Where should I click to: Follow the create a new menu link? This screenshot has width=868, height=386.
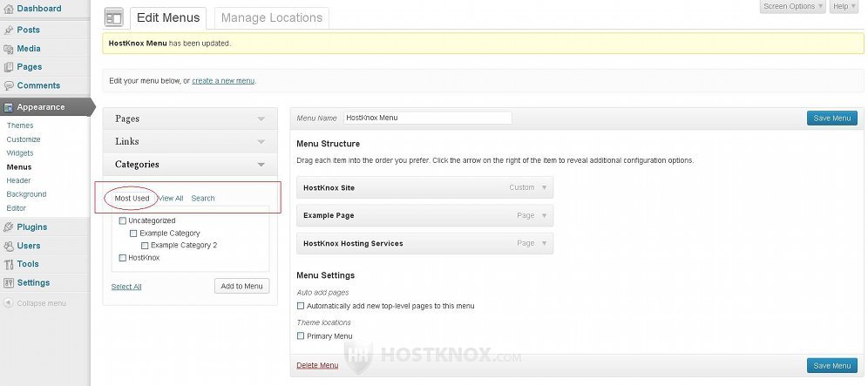coord(223,81)
